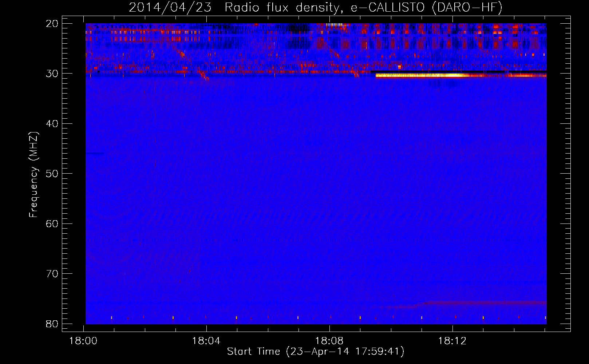This screenshot has height=364, width=589.
Task: Click the 18:00 time tick label
Action: [84, 341]
